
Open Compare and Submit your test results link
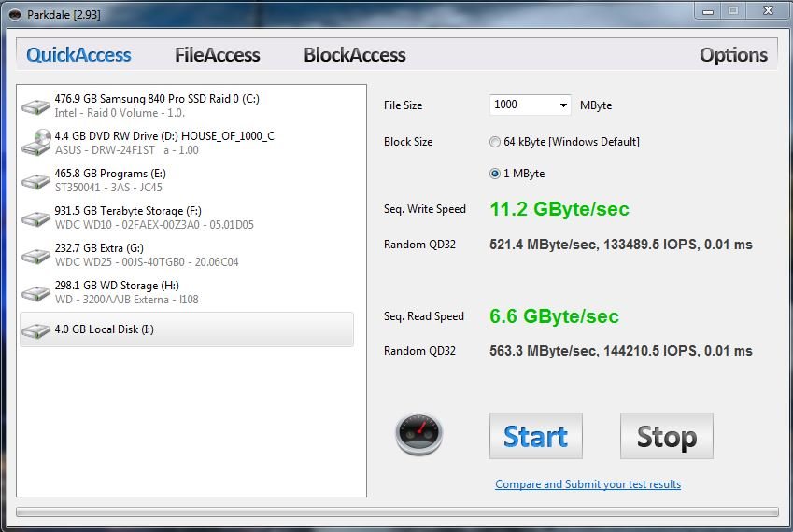coord(588,484)
